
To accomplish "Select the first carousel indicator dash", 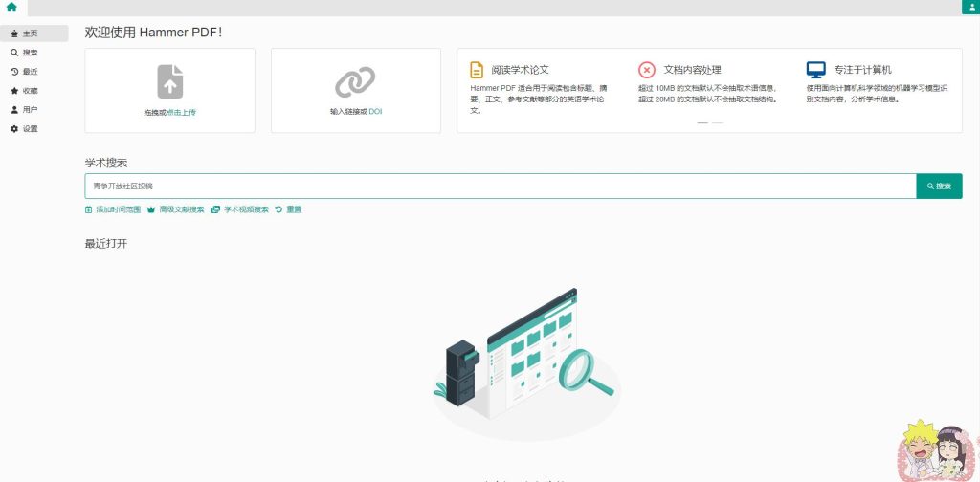I will click(702, 123).
